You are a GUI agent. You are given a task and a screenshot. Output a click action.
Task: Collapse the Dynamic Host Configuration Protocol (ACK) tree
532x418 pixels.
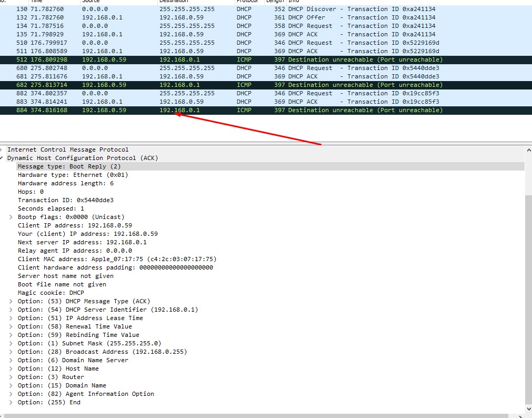(x=2, y=158)
